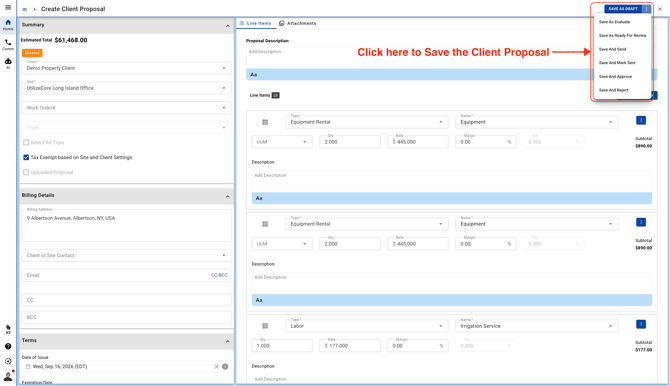Click the circular arrow icon above avatar
This screenshot has height=386, width=670.
[x=8, y=361]
